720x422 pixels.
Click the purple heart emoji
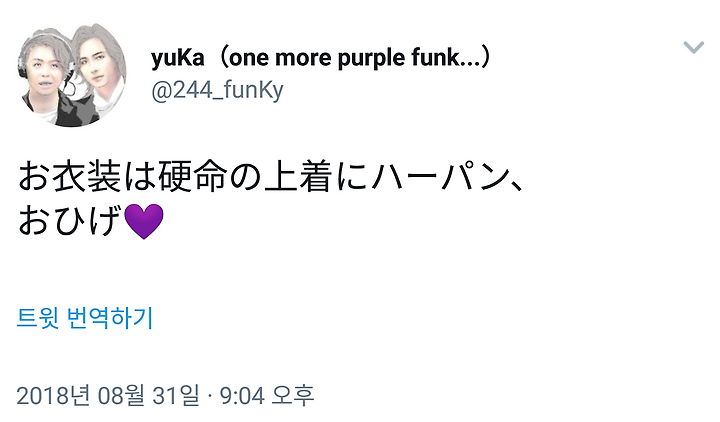click(x=146, y=222)
